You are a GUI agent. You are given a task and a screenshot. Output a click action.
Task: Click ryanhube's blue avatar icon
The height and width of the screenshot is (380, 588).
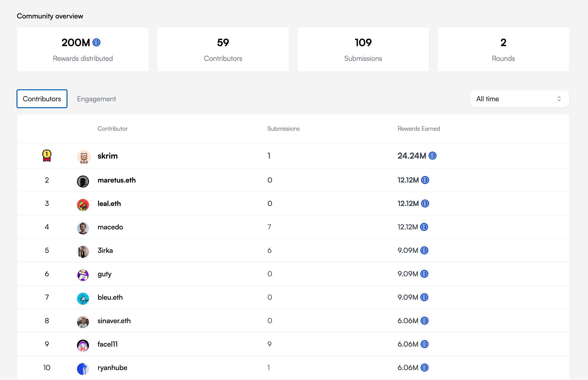(x=83, y=369)
